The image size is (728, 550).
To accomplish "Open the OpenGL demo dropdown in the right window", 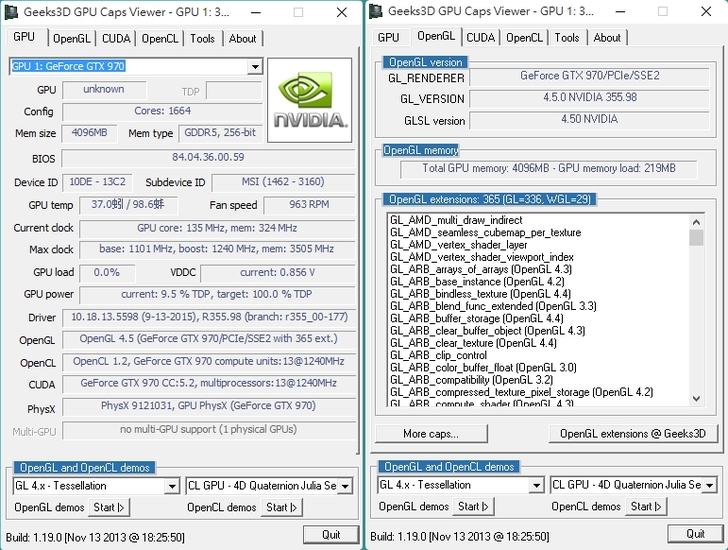I will coord(461,485).
